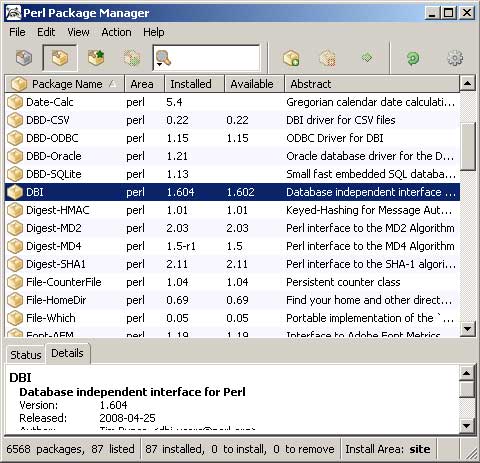Open the Action menu

tap(116, 32)
